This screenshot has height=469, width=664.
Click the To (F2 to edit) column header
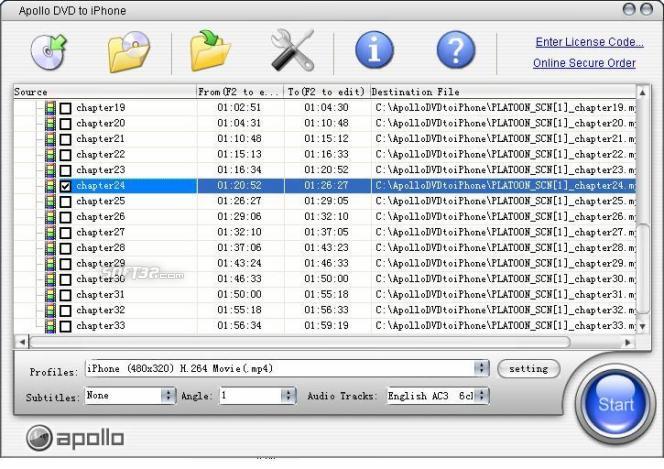(327, 92)
